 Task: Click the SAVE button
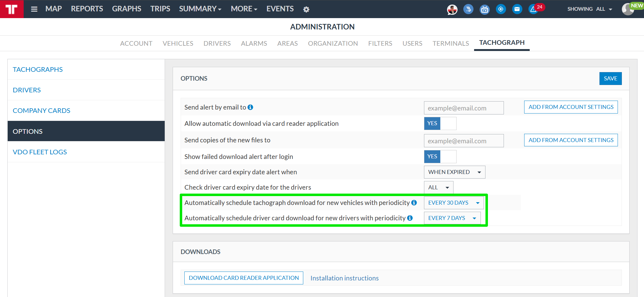610,79
